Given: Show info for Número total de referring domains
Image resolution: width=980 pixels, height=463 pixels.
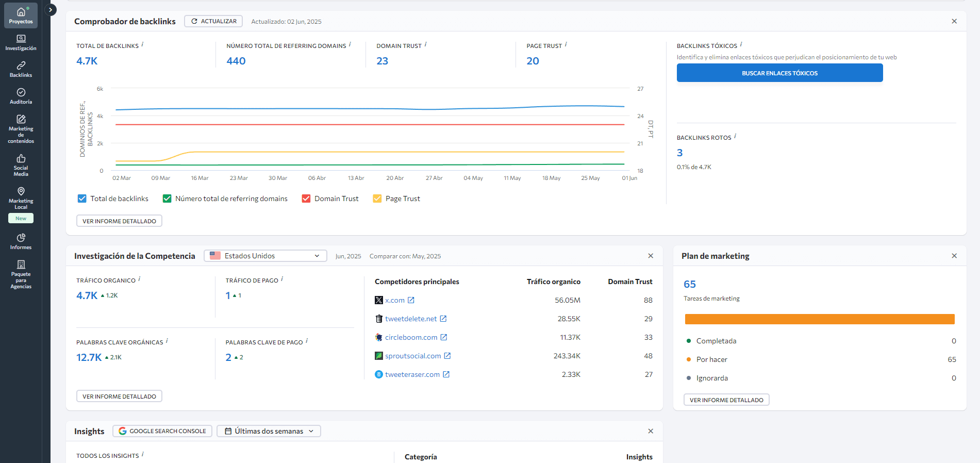Looking at the screenshot, I should [x=350, y=45].
